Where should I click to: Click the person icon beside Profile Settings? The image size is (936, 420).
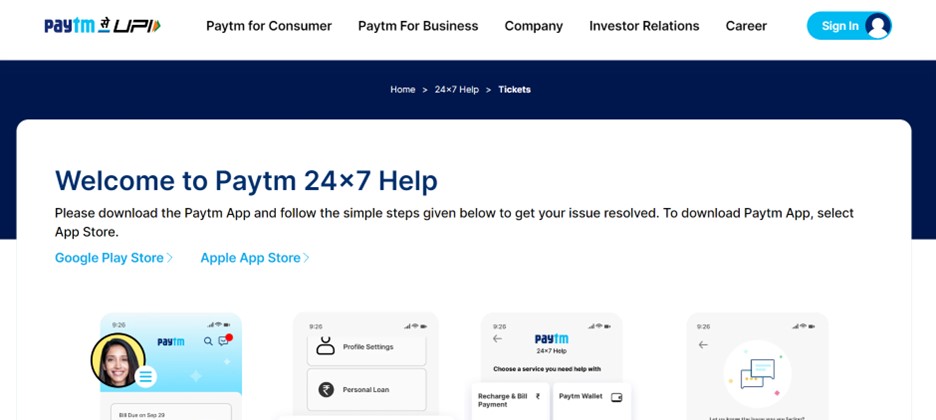(x=325, y=346)
